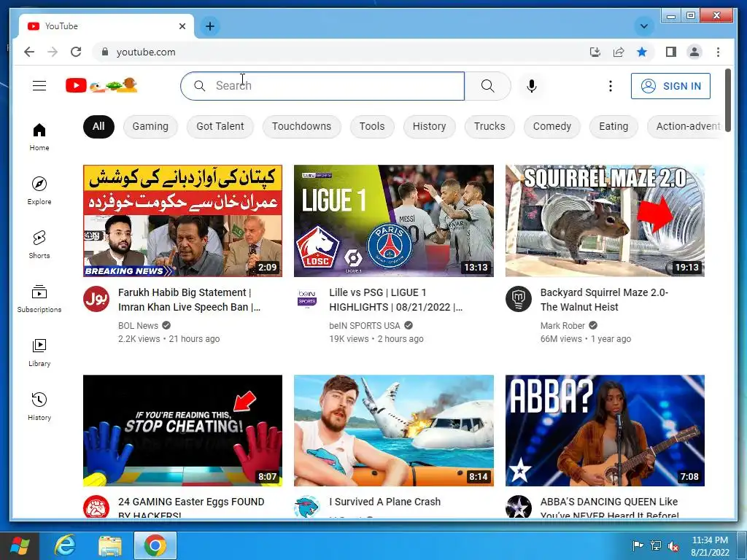Go to Home in sidebar
747x560 pixels.
tap(39, 137)
